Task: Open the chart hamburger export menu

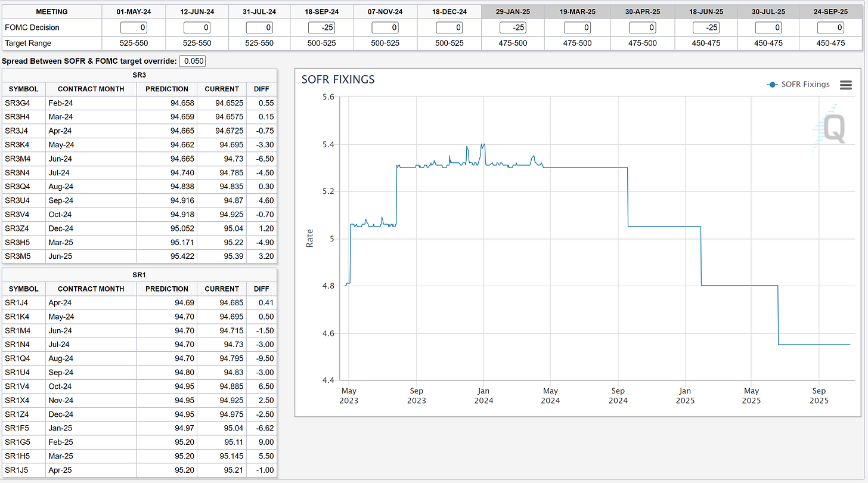Action: [x=845, y=85]
